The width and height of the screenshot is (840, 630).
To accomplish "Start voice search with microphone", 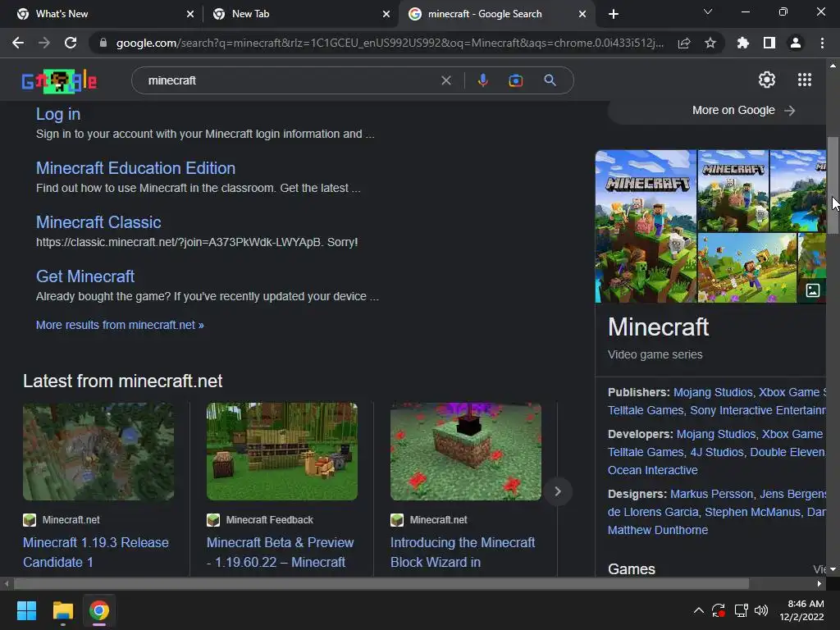I will (482, 80).
